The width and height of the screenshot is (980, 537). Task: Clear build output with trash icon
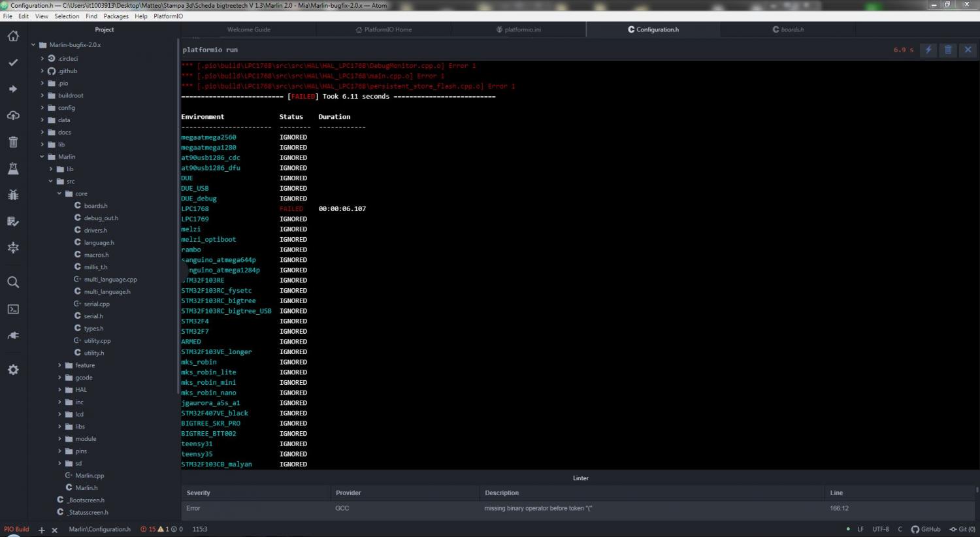click(x=948, y=50)
